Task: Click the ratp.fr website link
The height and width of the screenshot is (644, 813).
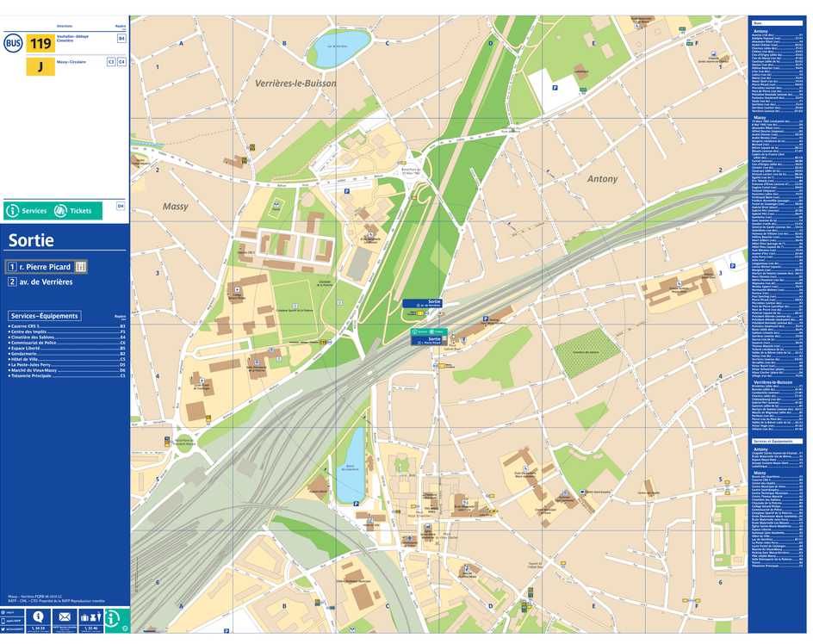Action: (7, 613)
